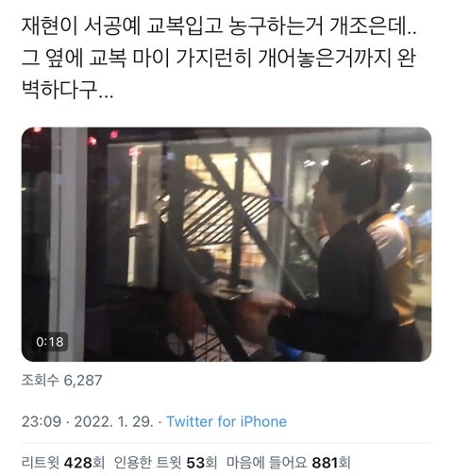
Task: Open the Twitter for iPhone source link
Action: (226, 421)
